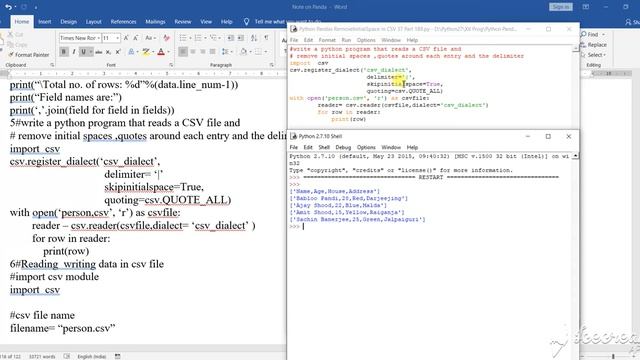640x360 pixels.
Task: Click Increase Font Size in the ribbon
Action: pyautogui.click(x=126, y=38)
